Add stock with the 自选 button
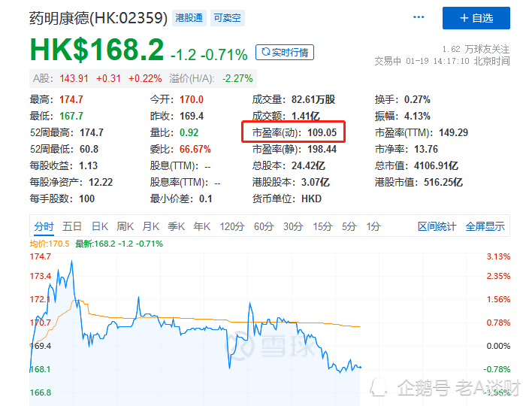The image size is (532, 406). point(476,18)
